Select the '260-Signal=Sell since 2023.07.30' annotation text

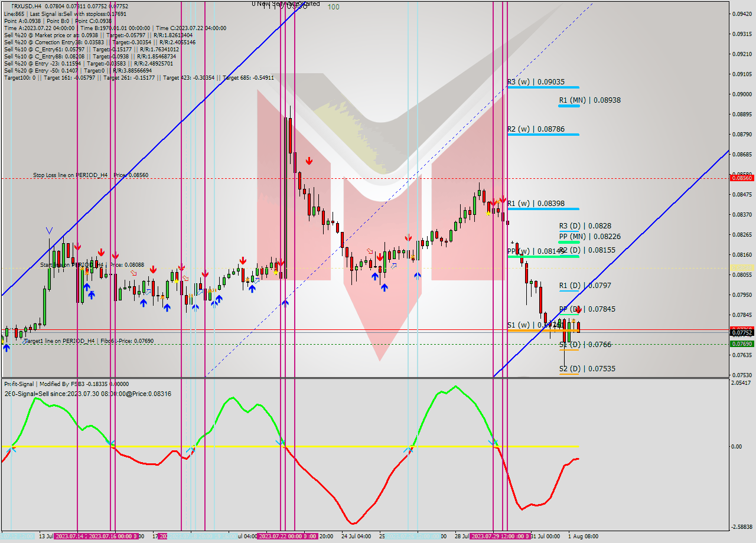coord(86,394)
